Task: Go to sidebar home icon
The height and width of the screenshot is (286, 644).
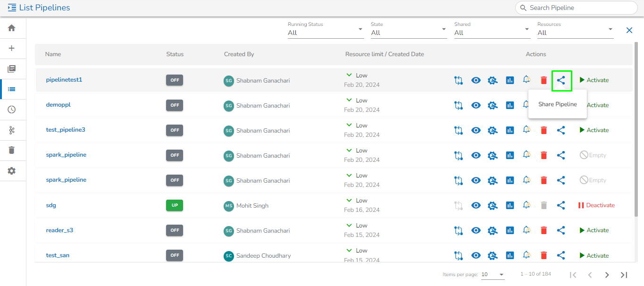Action: (x=12, y=28)
